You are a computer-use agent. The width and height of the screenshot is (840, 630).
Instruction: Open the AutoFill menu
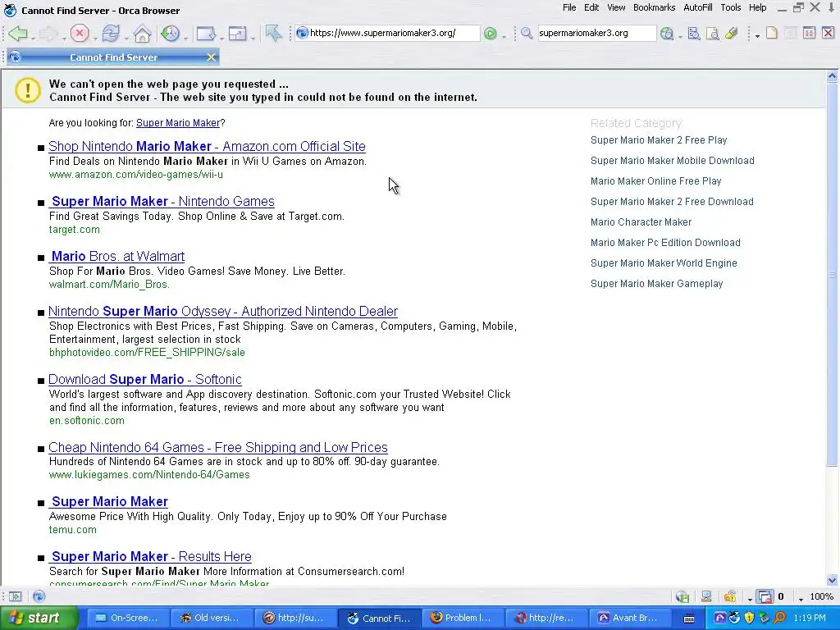(x=698, y=7)
